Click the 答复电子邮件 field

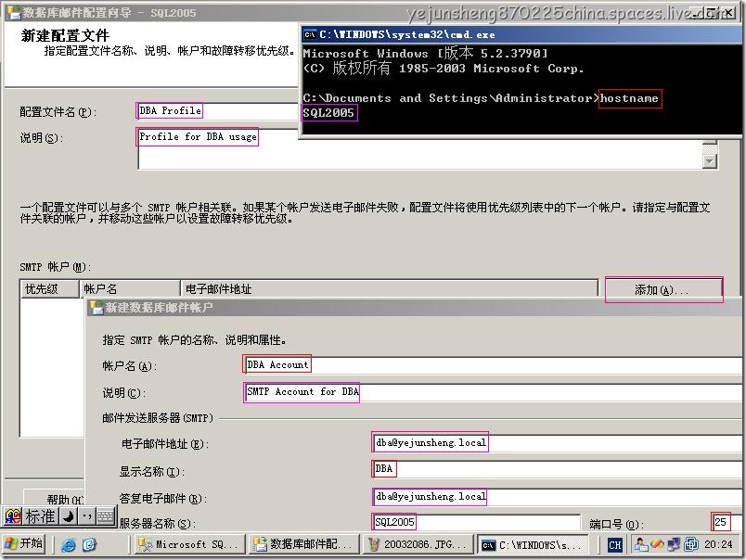[557, 497]
